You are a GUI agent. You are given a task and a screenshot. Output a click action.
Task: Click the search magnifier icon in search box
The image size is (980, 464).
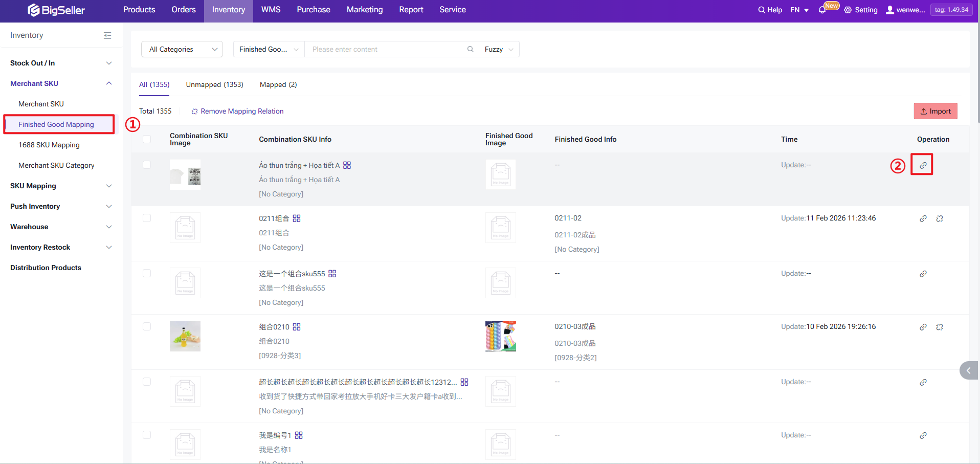click(470, 49)
